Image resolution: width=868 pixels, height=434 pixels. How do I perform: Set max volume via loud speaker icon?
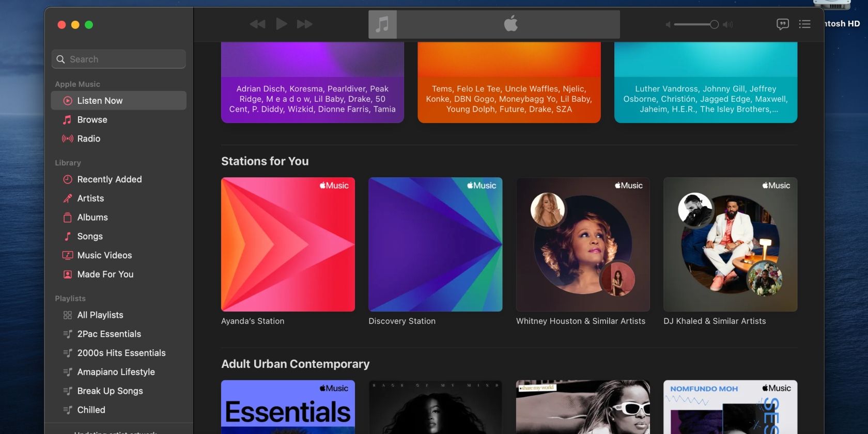pyautogui.click(x=727, y=24)
